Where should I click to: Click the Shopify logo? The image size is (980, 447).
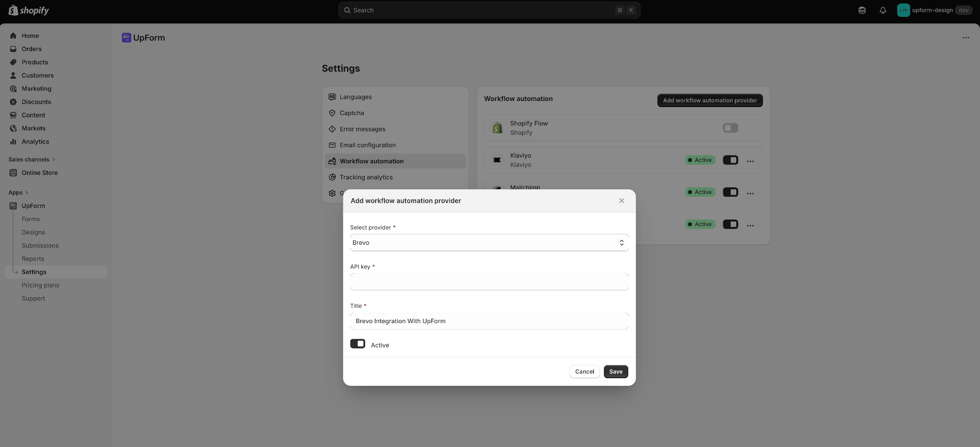coord(29,10)
